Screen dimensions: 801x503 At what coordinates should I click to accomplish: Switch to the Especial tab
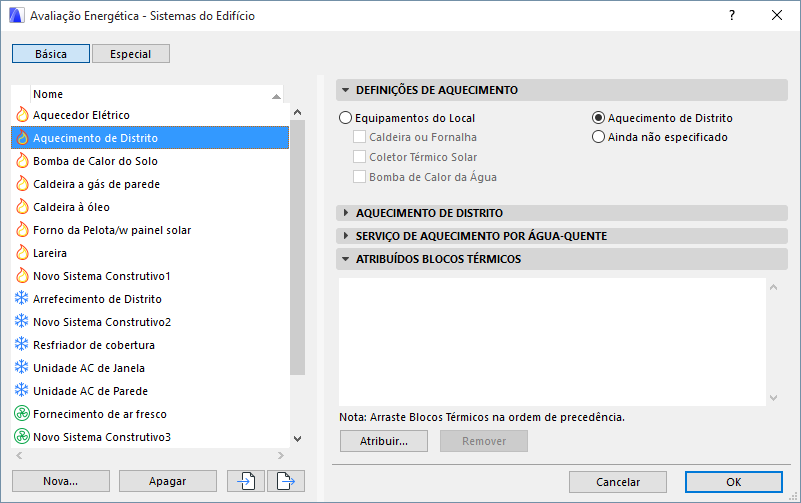click(x=130, y=54)
